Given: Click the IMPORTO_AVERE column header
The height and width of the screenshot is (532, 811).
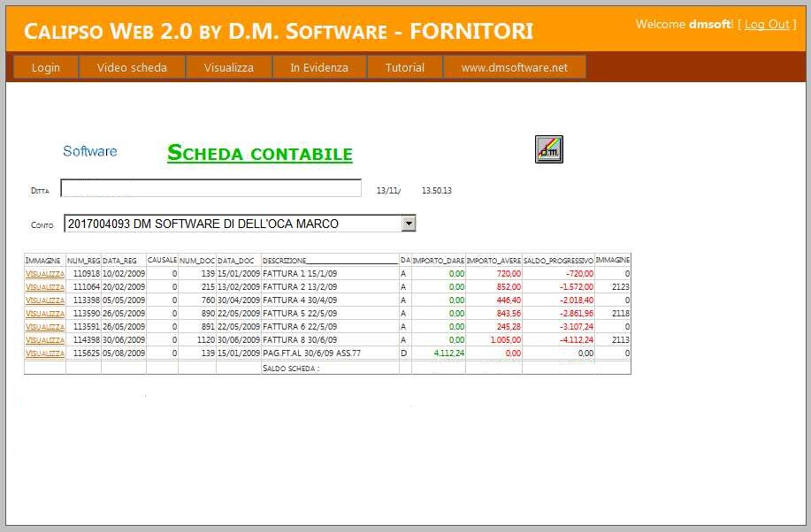Looking at the screenshot, I should click(x=494, y=261).
